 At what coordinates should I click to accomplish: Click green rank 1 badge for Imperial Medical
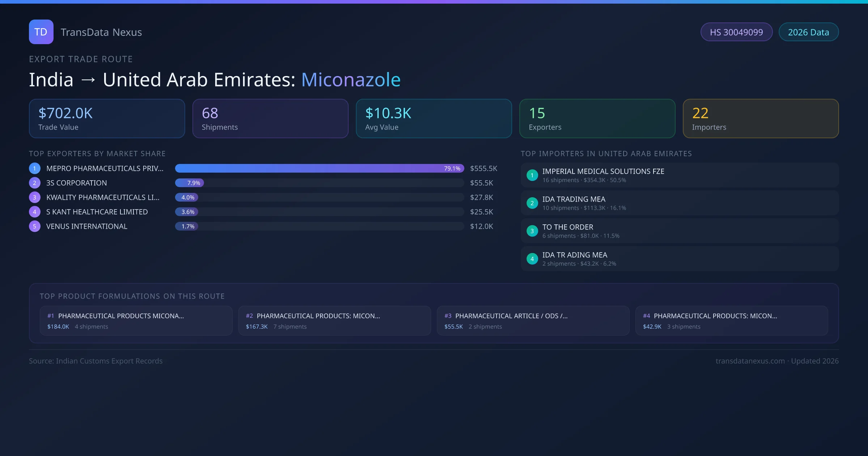532,175
